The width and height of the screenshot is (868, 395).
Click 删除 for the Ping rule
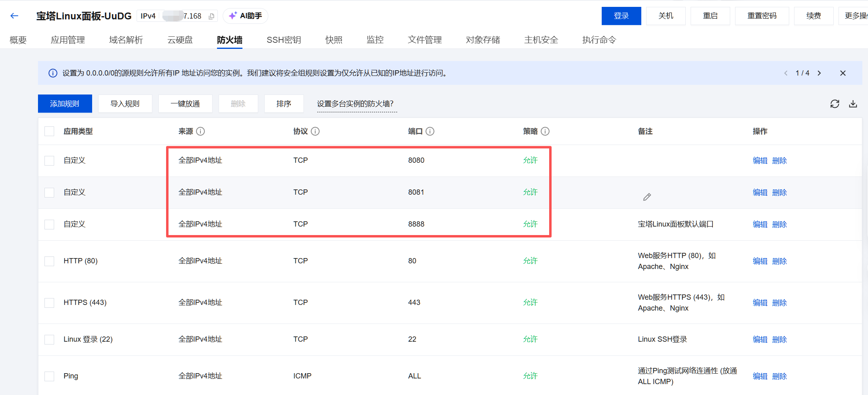(x=780, y=376)
